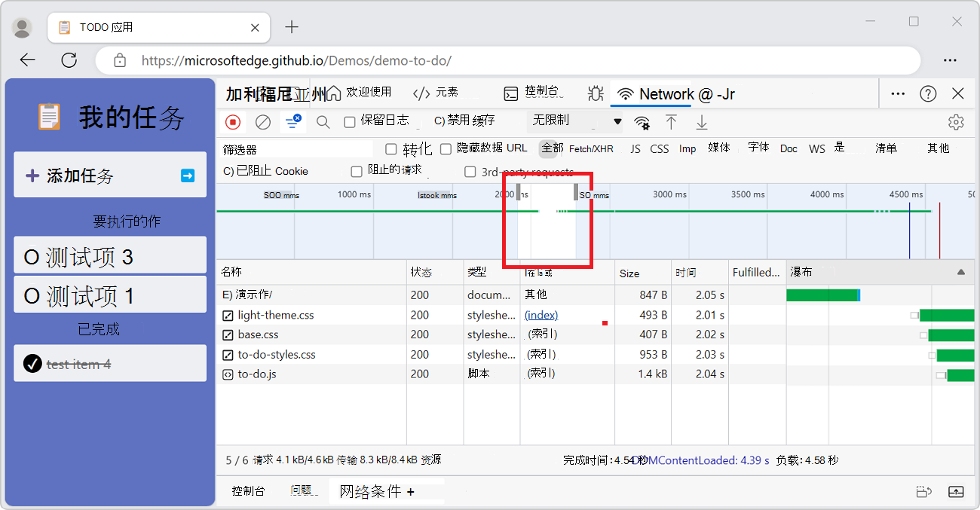Open network search magnifier
980x510 pixels.
tap(323, 122)
